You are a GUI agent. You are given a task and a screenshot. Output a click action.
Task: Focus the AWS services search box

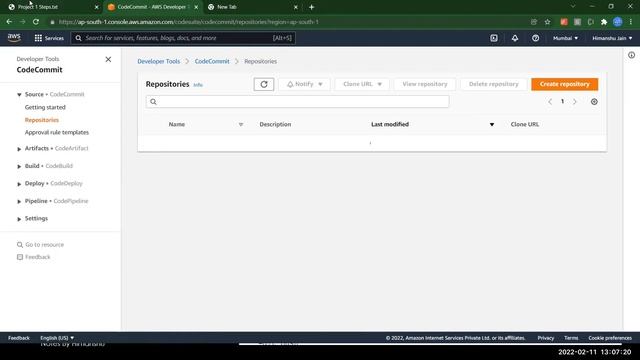click(x=183, y=38)
